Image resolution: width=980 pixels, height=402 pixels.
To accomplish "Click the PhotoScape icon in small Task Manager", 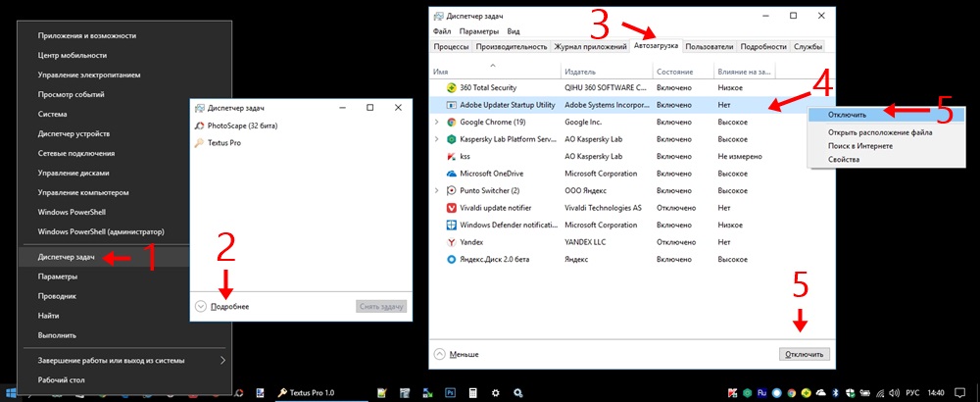I will pyautogui.click(x=199, y=126).
